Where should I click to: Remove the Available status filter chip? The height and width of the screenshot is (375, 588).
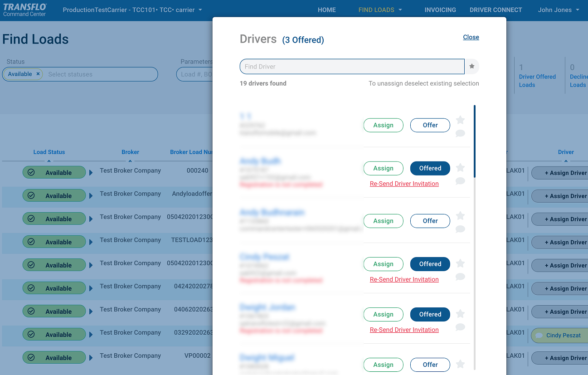coord(38,74)
